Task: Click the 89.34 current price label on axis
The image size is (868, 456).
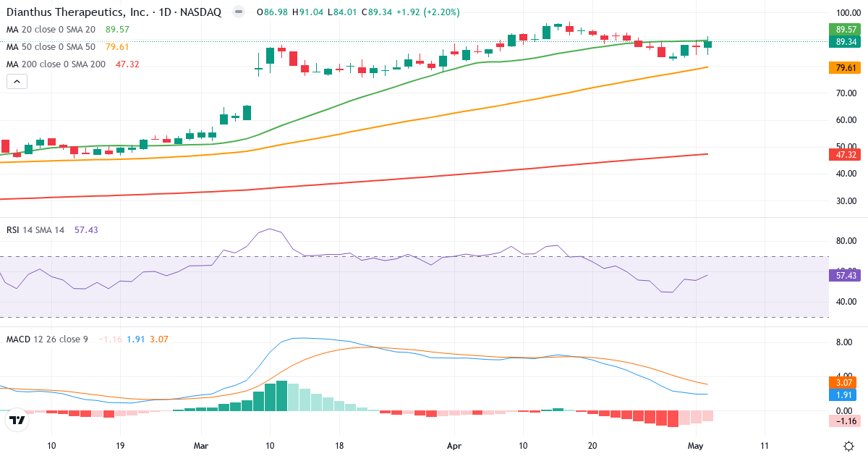Action: (x=846, y=42)
